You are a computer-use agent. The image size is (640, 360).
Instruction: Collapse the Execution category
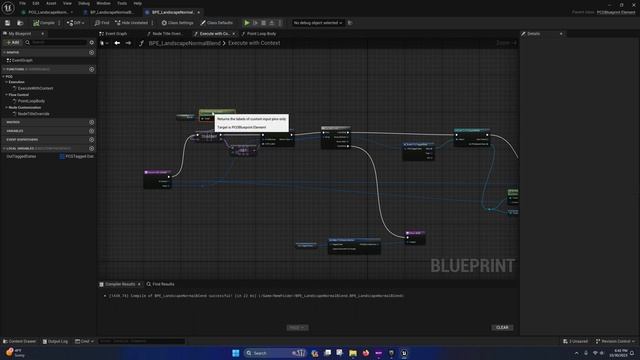point(6,82)
